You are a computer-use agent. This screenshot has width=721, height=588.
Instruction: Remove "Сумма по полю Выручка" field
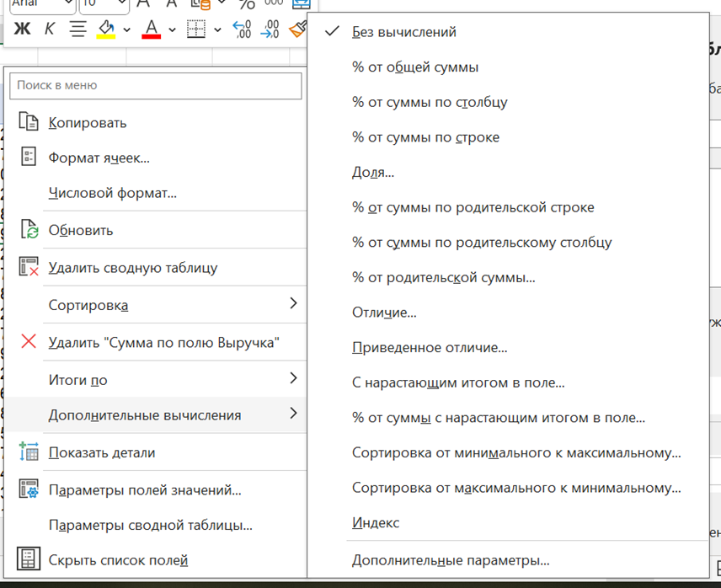click(x=164, y=343)
